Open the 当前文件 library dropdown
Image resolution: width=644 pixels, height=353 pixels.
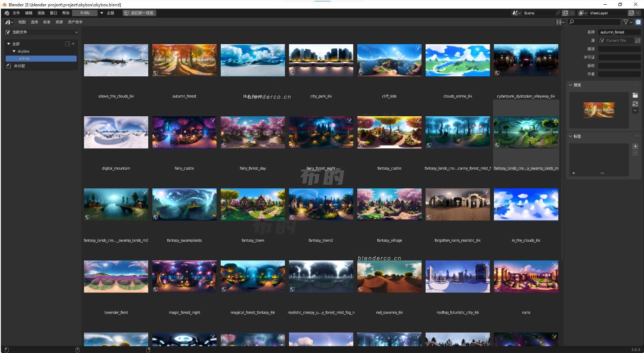(x=41, y=32)
